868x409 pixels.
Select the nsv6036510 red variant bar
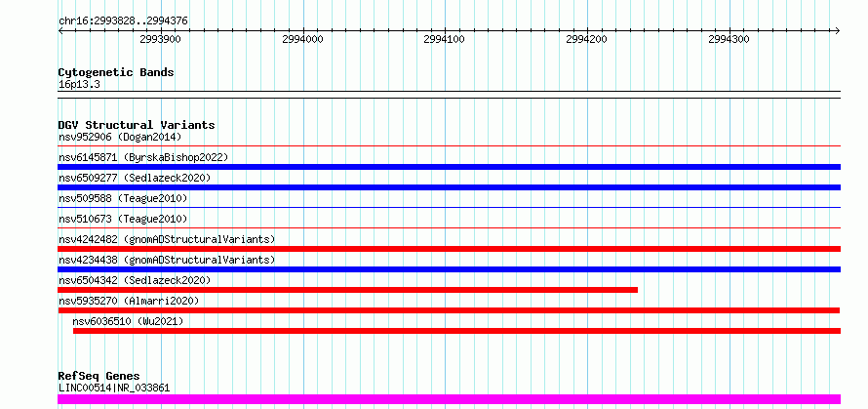(x=456, y=331)
